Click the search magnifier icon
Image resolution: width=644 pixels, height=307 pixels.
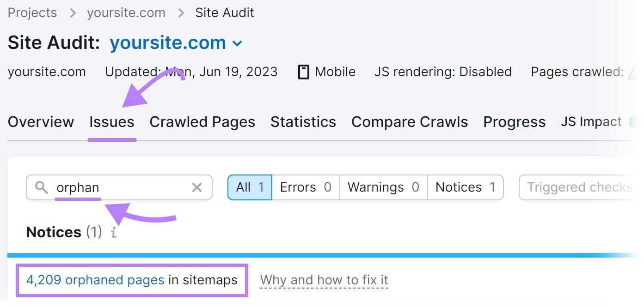point(42,187)
